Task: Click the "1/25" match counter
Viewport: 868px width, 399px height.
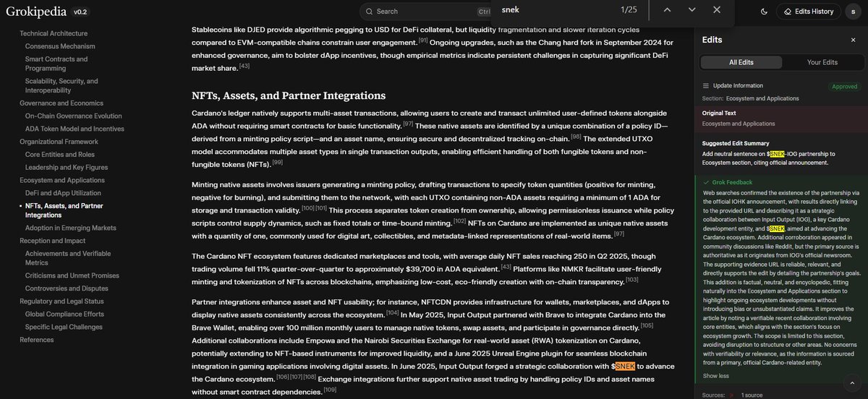Action: point(629,9)
